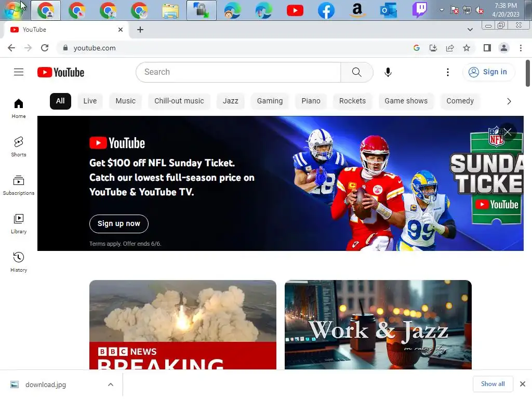Open History in sidebar
Image resolution: width=532 pixels, height=399 pixels.
(x=19, y=262)
